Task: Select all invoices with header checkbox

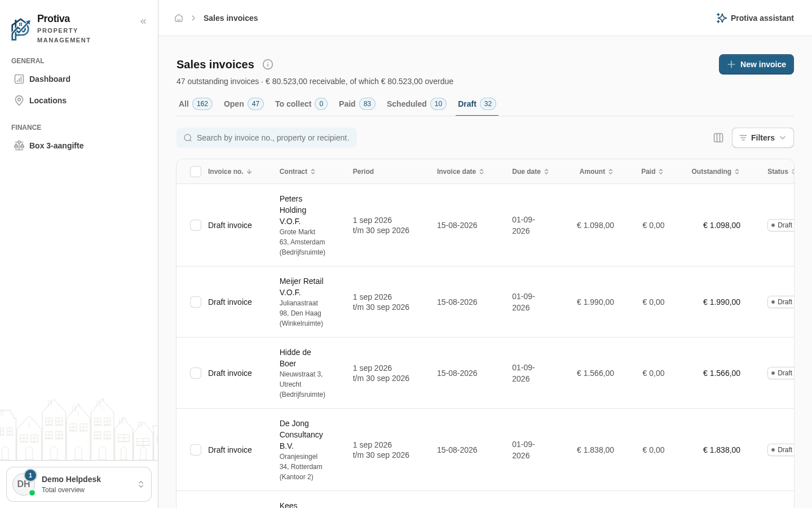Action: 196,172
